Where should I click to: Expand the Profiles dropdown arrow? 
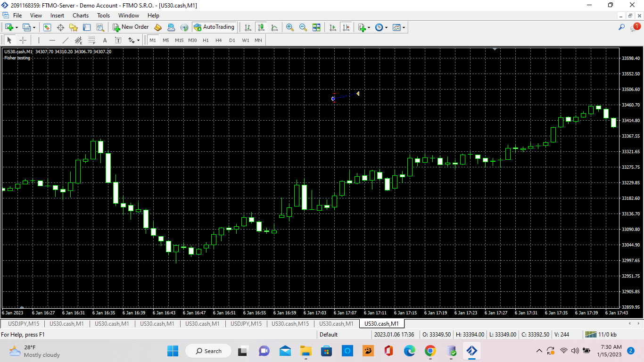tap(34, 27)
